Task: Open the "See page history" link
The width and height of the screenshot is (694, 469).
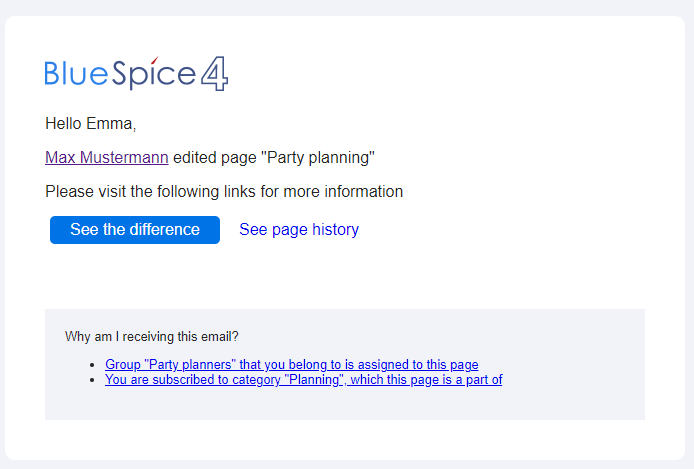Action: click(298, 230)
